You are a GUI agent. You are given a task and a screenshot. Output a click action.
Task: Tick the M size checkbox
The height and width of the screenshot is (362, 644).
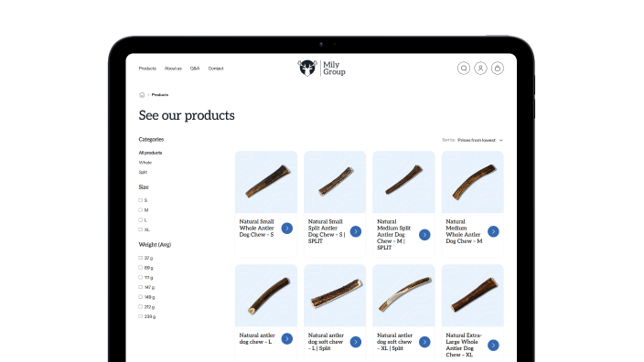coord(141,209)
